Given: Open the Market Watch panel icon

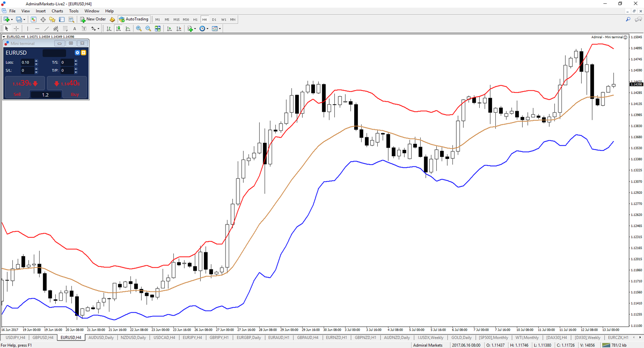Looking at the screenshot, I should (x=33, y=19).
